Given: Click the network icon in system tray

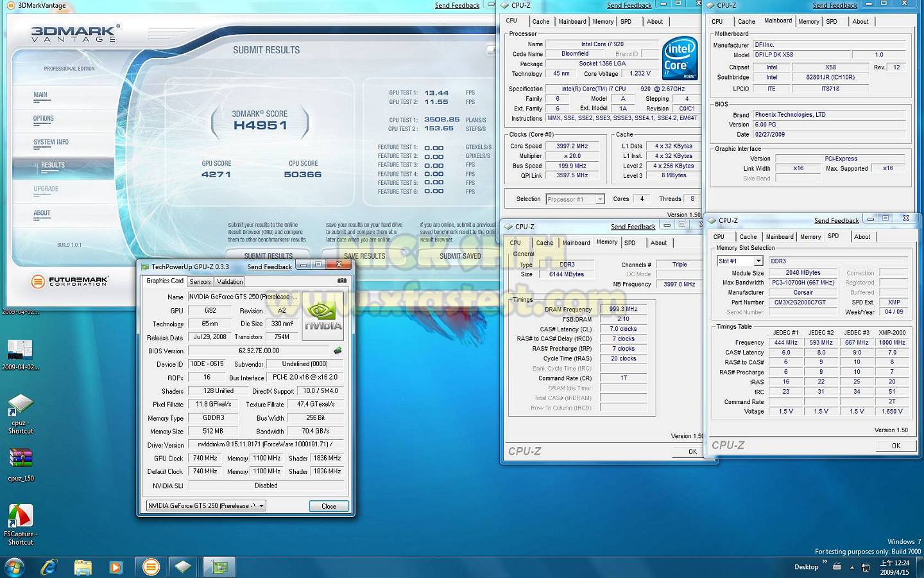Looking at the screenshot, I should tap(866, 568).
